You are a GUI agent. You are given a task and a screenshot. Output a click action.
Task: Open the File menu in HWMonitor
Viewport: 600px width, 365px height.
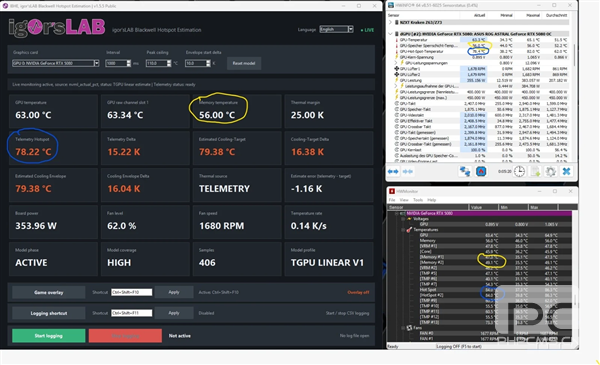pos(392,200)
